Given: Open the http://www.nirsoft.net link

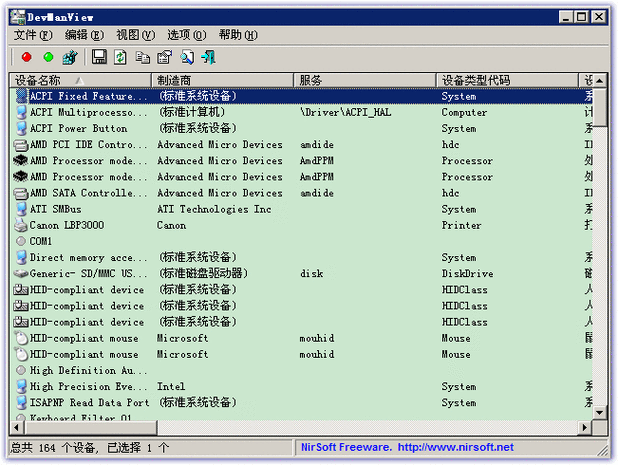Looking at the screenshot, I should [x=455, y=447].
